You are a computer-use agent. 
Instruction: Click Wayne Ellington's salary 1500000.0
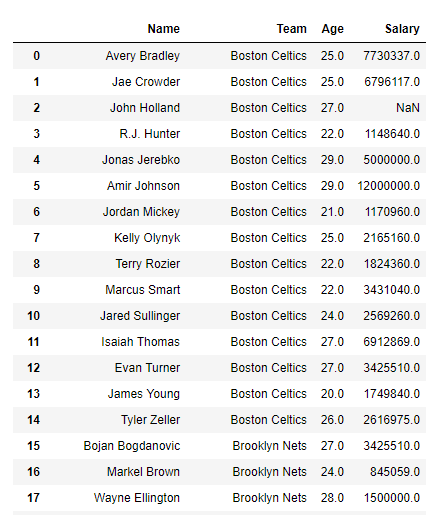click(x=392, y=498)
